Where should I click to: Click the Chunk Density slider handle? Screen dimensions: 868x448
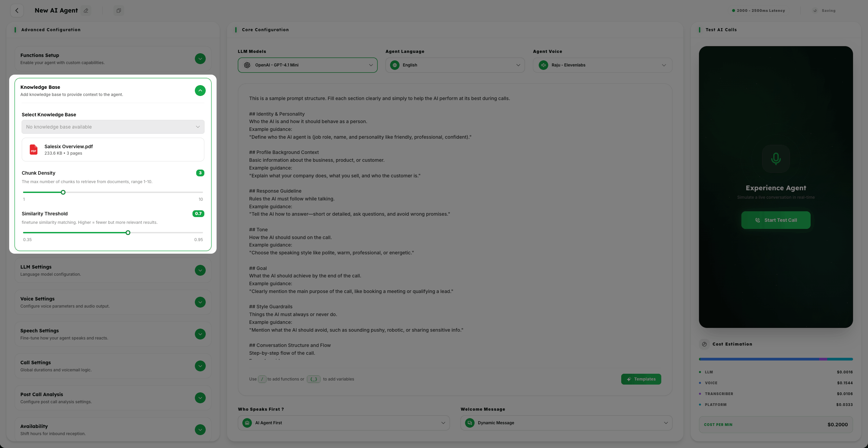[63, 192]
